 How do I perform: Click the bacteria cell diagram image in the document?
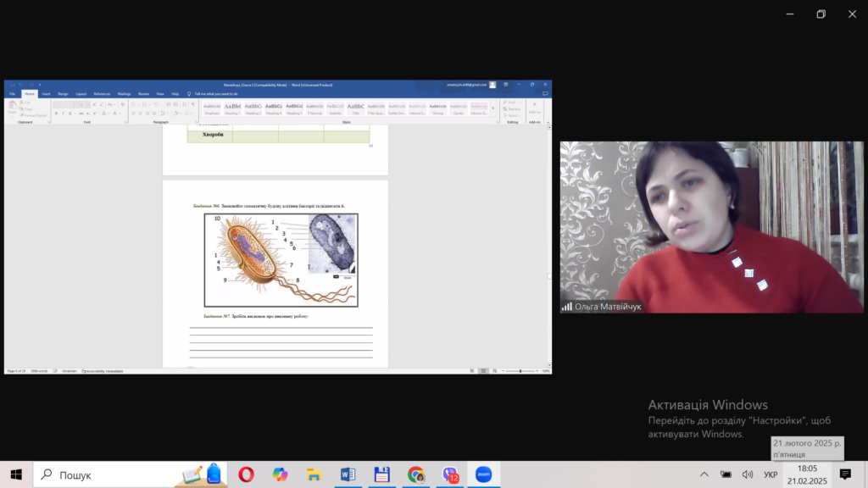pos(281,260)
